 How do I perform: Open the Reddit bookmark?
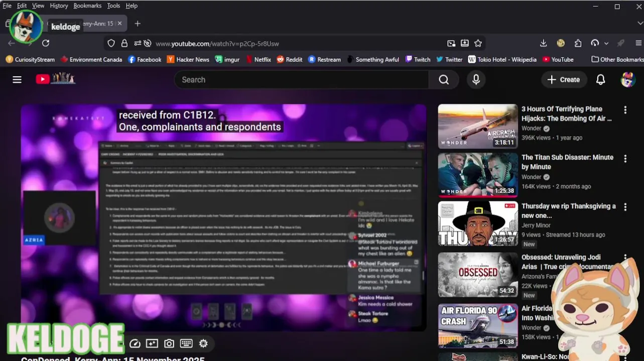[x=290, y=59]
